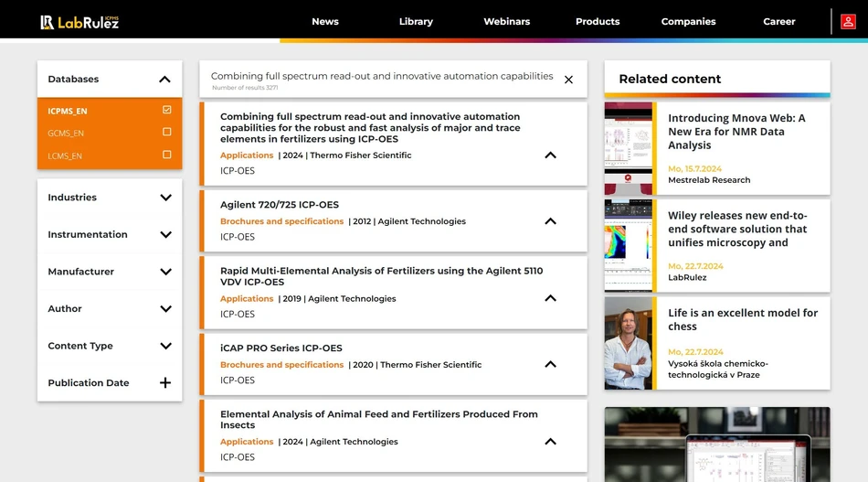Open iCAP PRO Series ICP-OES title
Image resolution: width=868 pixels, height=482 pixels.
[x=281, y=348]
